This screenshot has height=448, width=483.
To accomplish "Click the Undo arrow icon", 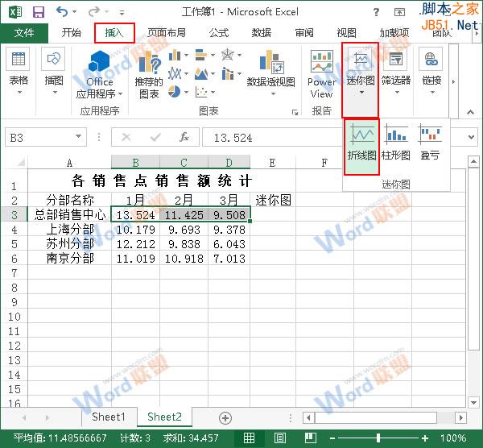I will tap(62, 12).
